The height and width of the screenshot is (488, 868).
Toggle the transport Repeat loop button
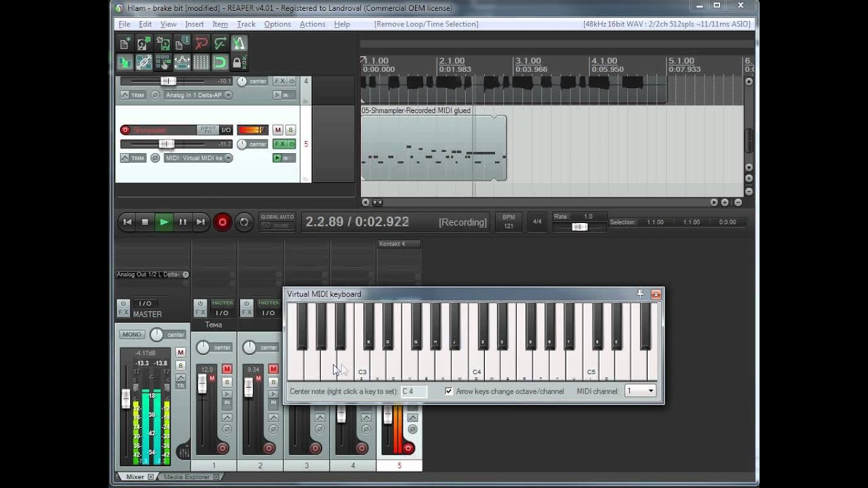pos(244,222)
